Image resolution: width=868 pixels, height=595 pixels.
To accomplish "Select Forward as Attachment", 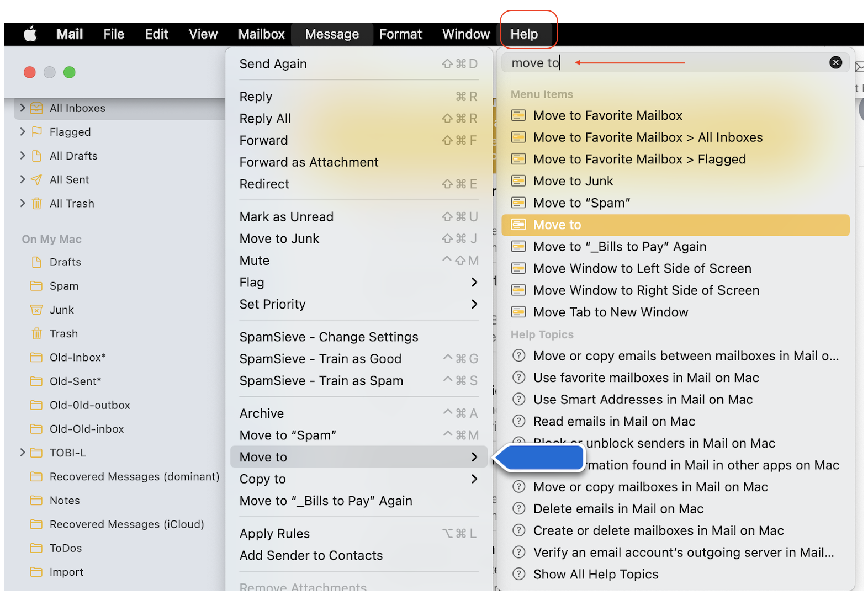I will point(359,162).
